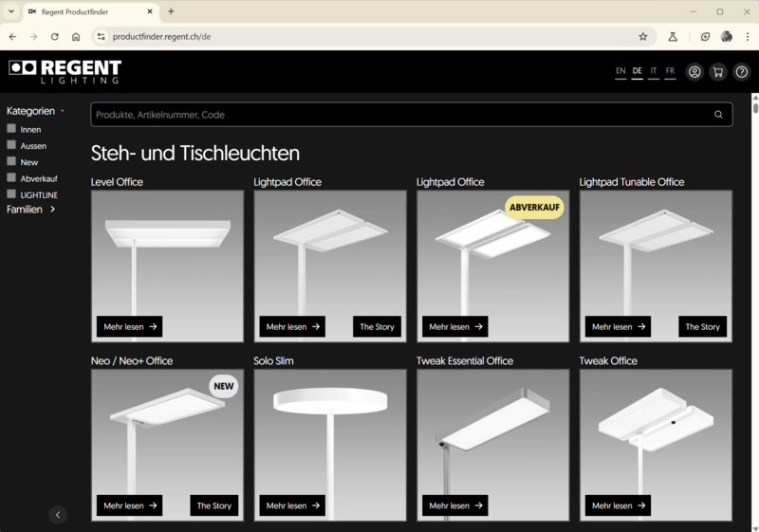
Task: Switch language to EN
Action: point(620,71)
